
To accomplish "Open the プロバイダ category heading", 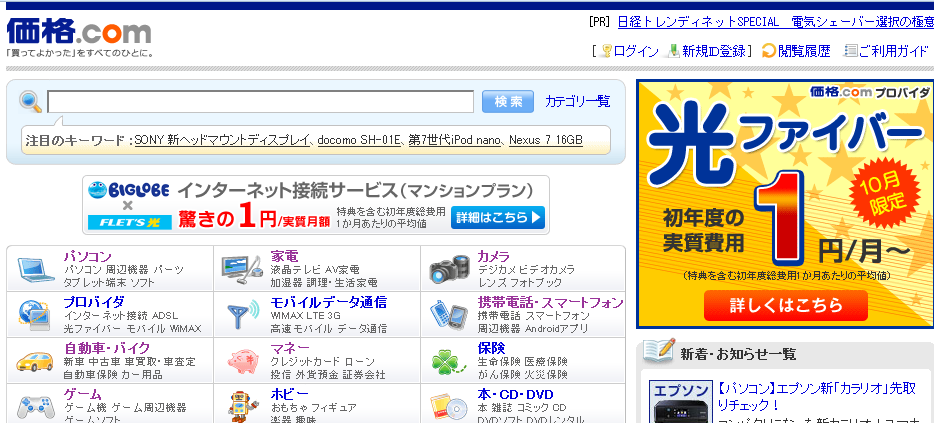I will tap(94, 302).
